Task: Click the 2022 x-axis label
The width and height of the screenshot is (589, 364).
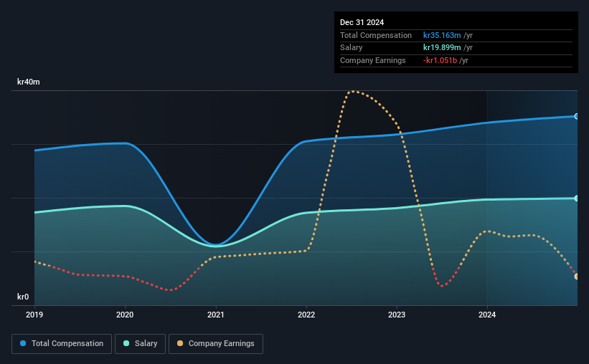Action: click(x=306, y=315)
